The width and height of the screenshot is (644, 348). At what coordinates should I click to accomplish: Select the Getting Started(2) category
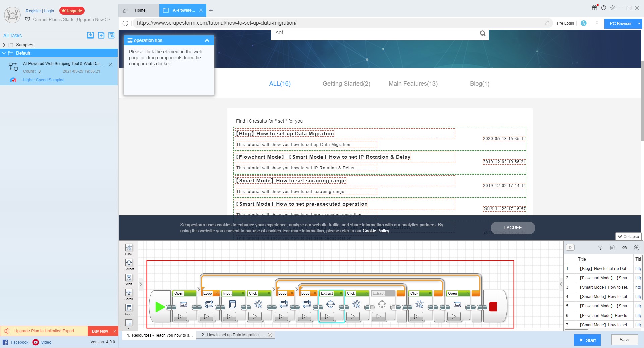click(346, 84)
